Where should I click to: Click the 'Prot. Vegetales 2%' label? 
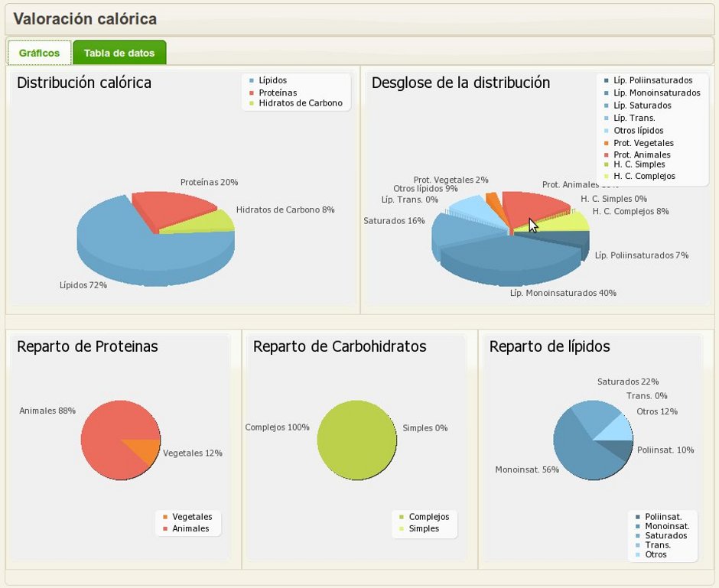[x=451, y=180]
